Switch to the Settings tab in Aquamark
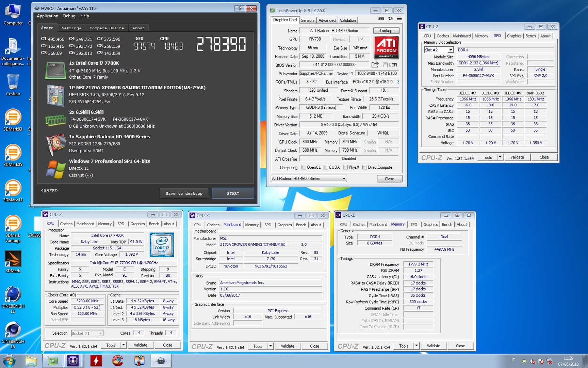This screenshot has height=368, width=588. [x=71, y=28]
